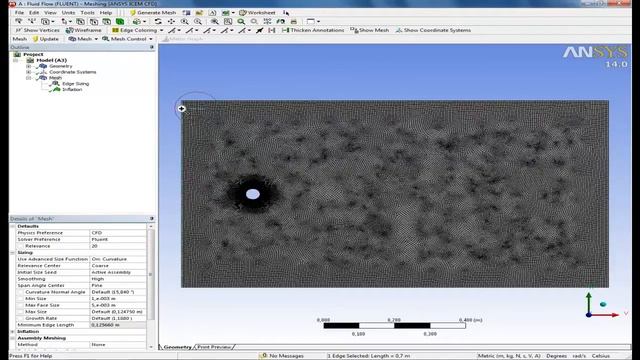The image size is (640, 360).
Task: Switch to the Geometry tab
Action: (177, 347)
